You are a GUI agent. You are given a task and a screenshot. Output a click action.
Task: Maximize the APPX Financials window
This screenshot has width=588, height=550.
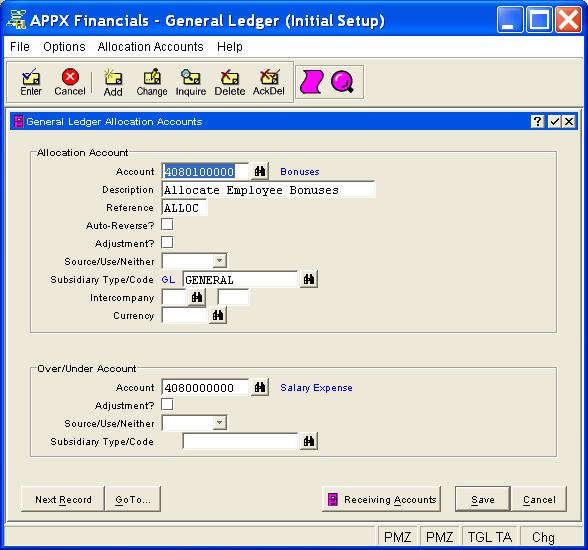(x=539, y=19)
